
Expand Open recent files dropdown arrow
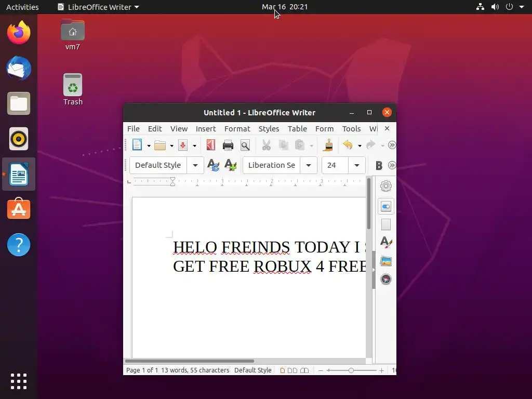pos(171,146)
